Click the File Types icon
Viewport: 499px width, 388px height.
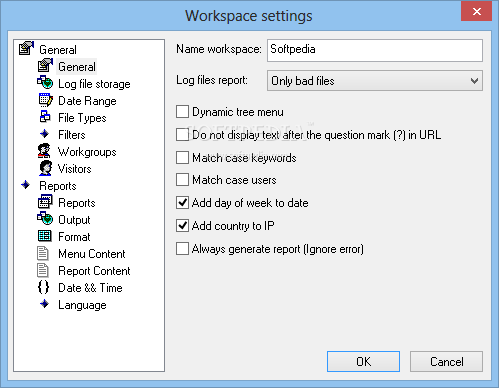(45, 116)
